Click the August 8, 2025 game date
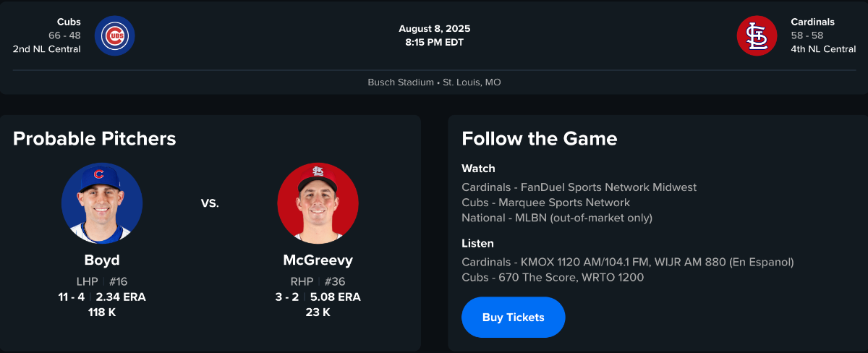868x353 pixels. point(434,29)
